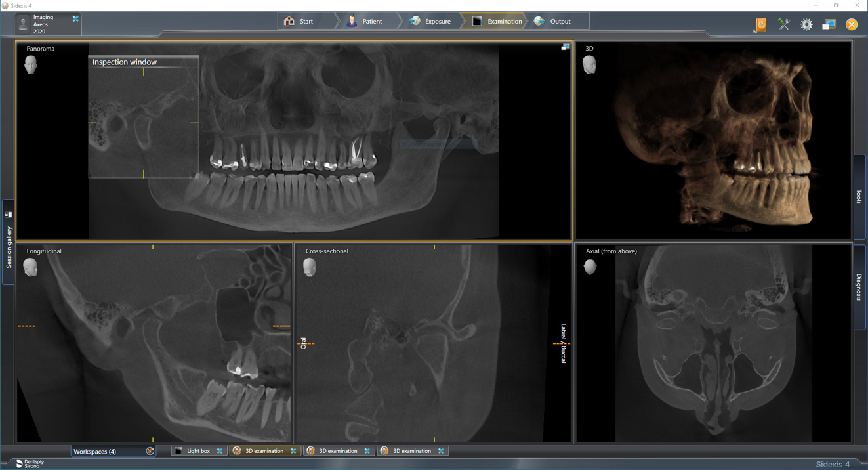The image size is (868, 470).
Task: Open settings with the gear icon
Action: (x=806, y=24)
